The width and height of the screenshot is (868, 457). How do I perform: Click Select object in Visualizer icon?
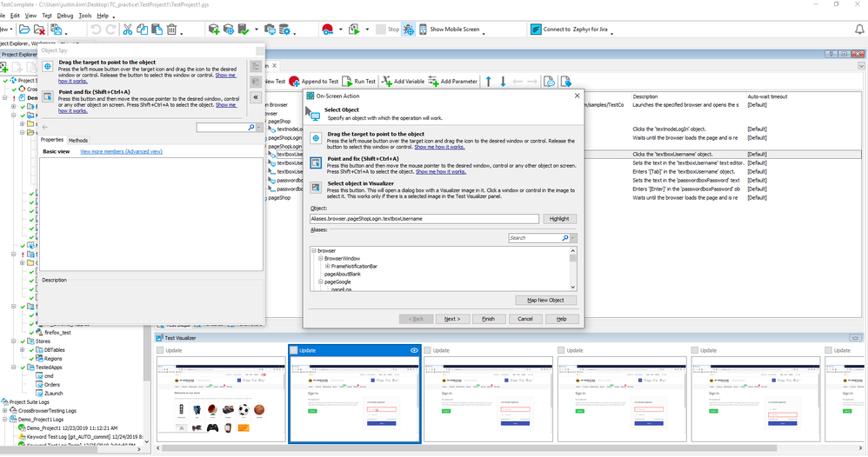click(316, 188)
